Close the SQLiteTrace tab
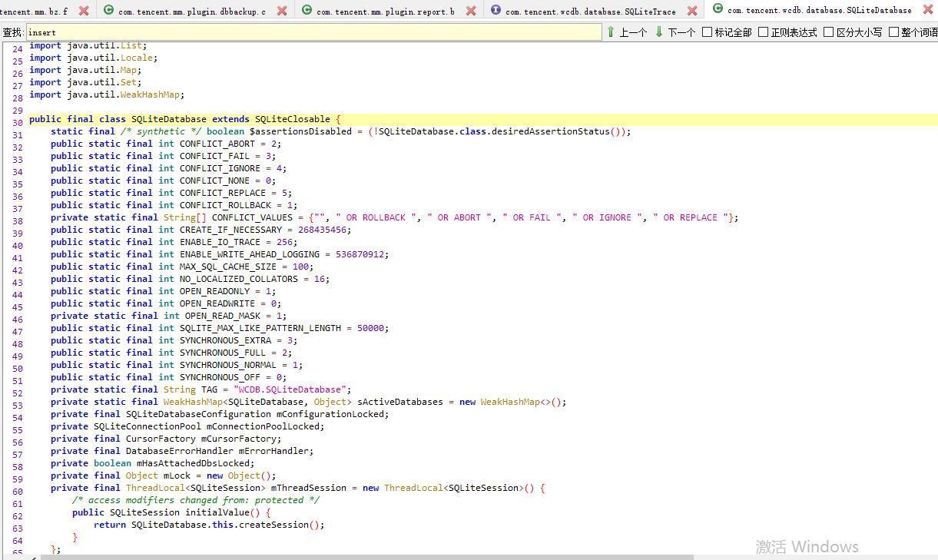The height and width of the screenshot is (560, 938). coord(692,11)
